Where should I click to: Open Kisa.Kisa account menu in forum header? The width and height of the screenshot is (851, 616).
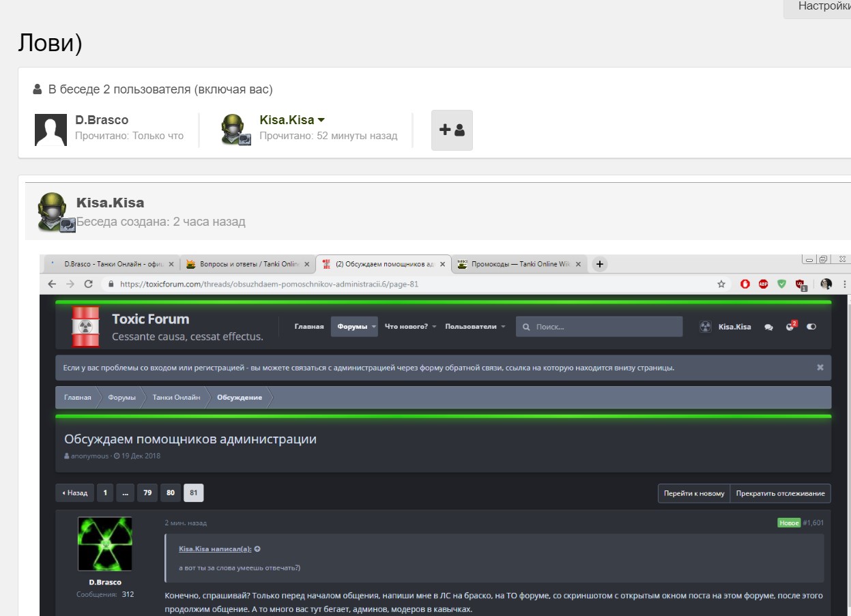[x=725, y=327]
